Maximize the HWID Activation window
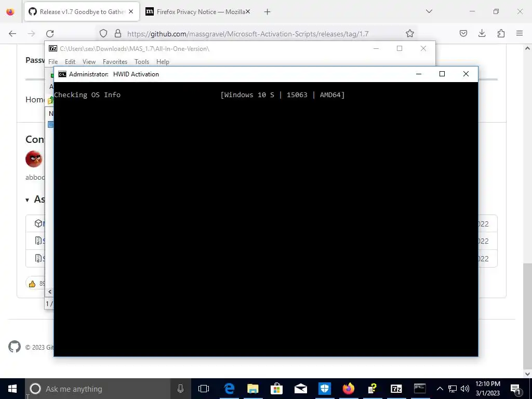 (442, 74)
